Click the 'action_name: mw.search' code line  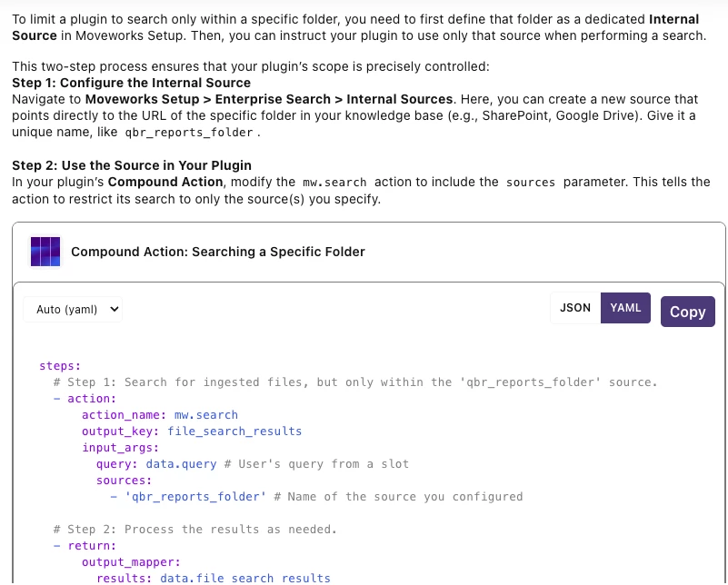coord(160,415)
